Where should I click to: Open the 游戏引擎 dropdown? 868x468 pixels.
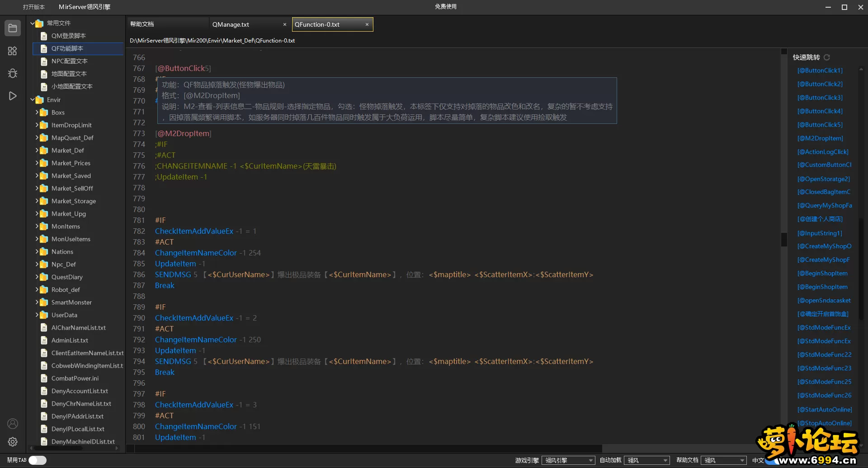(568, 460)
